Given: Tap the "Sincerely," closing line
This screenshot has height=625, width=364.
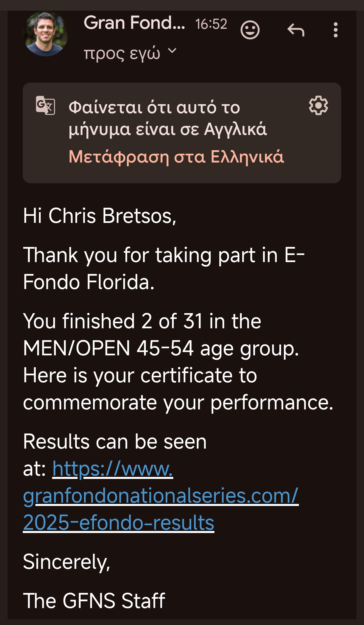Looking at the screenshot, I should [x=66, y=562].
